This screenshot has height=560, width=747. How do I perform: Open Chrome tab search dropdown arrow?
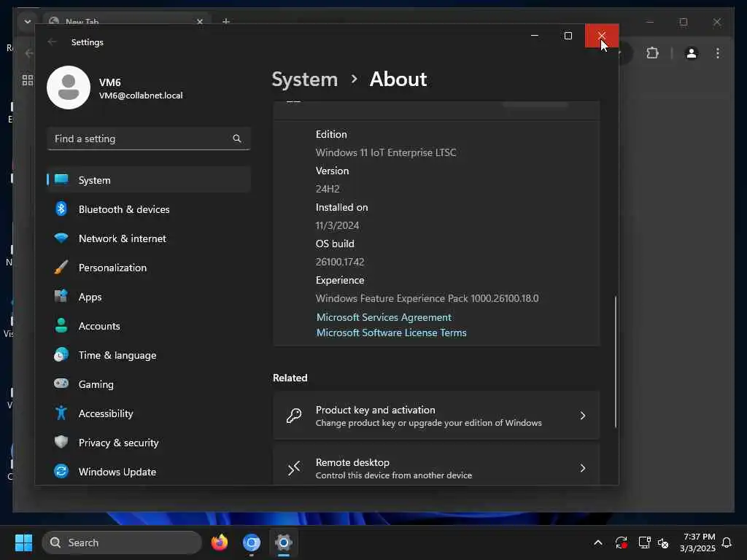coord(28,21)
